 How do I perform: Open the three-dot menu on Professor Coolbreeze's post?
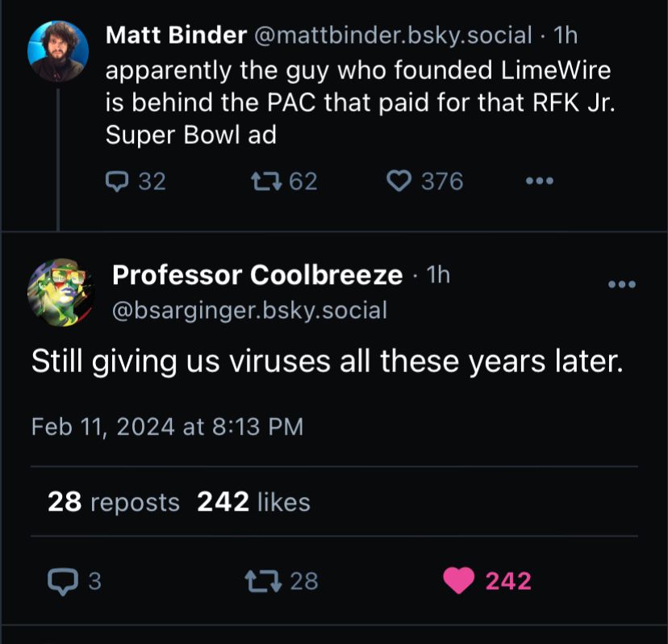click(622, 283)
